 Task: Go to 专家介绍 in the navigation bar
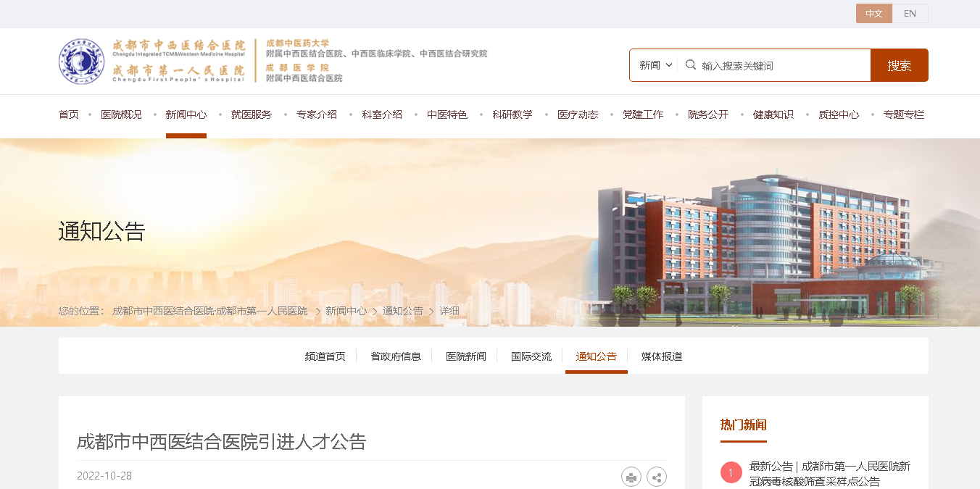[317, 114]
